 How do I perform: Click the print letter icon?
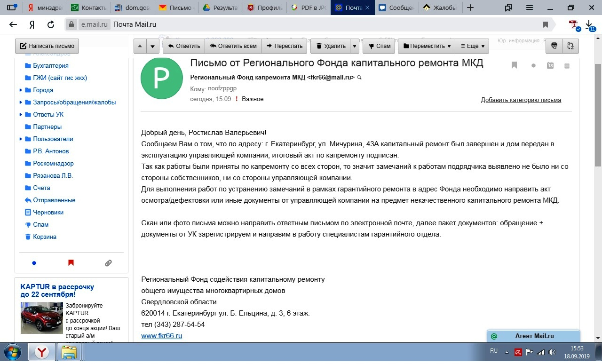pyautogui.click(x=554, y=46)
